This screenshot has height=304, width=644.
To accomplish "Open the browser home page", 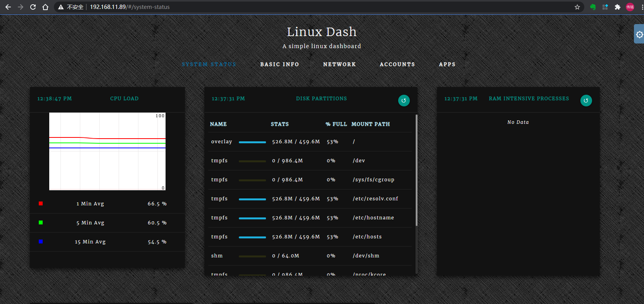I will point(45,7).
